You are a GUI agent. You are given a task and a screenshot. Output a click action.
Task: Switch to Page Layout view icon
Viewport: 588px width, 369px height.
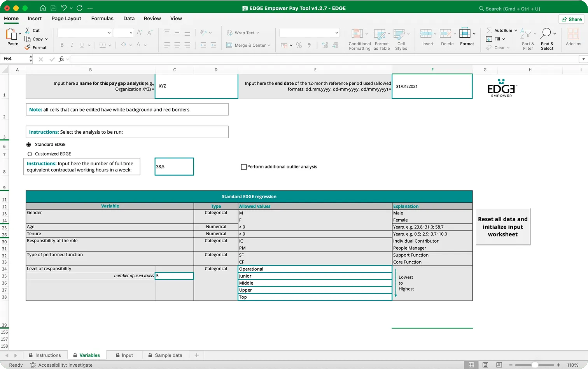(485, 365)
